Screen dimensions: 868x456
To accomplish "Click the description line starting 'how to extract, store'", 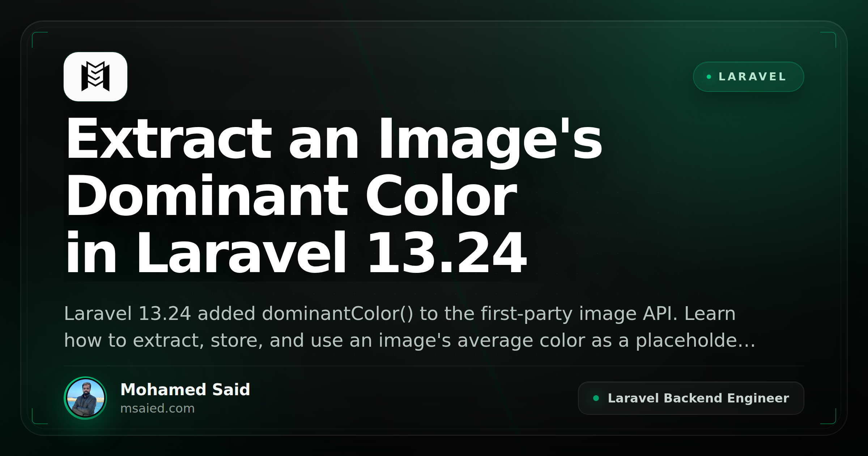I will [x=409, y=341].
